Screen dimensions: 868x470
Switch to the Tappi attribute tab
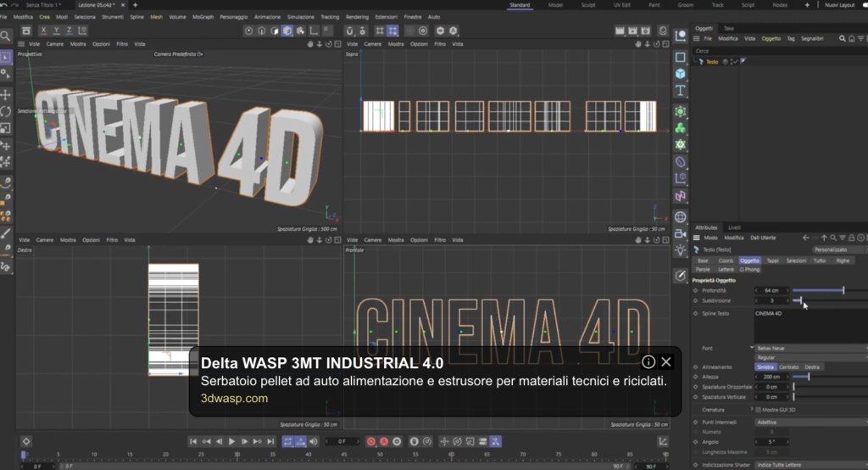click(x=773, y=260)
